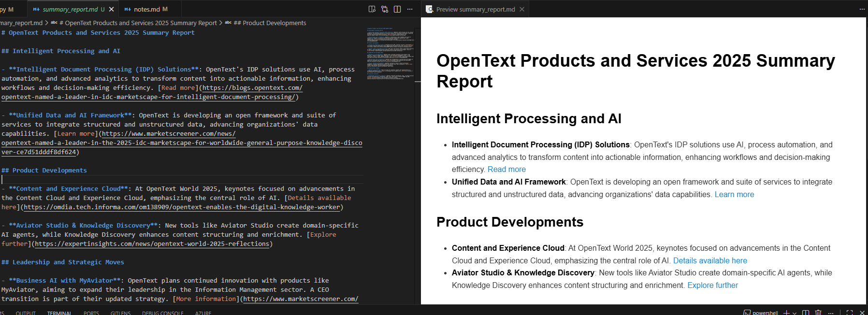Open the PORTS panel tab
The image size is (868, 315).
pyautogui.click(x=91, y=313)
